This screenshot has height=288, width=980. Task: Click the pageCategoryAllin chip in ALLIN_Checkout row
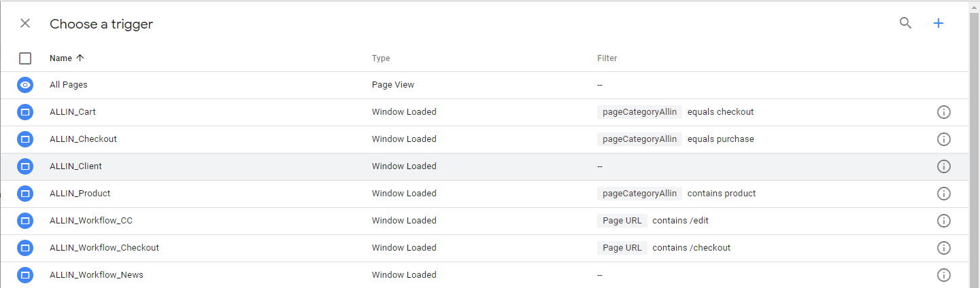tap(639, 139)
